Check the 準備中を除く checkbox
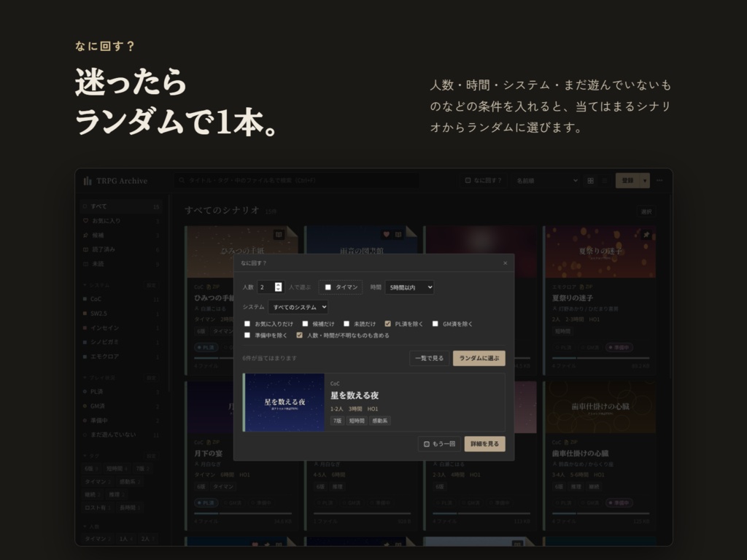 (x=247, y=335)
